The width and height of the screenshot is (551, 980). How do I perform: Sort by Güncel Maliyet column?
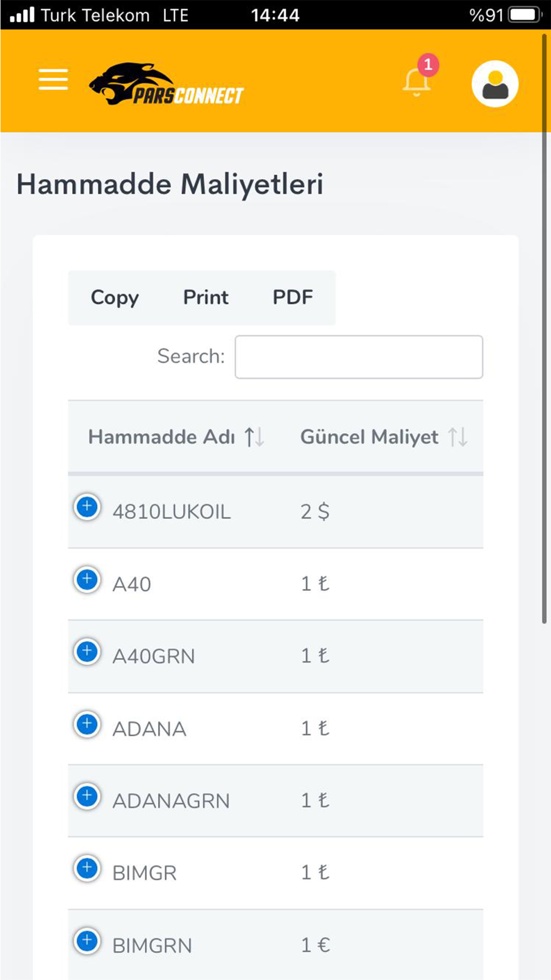383,437
